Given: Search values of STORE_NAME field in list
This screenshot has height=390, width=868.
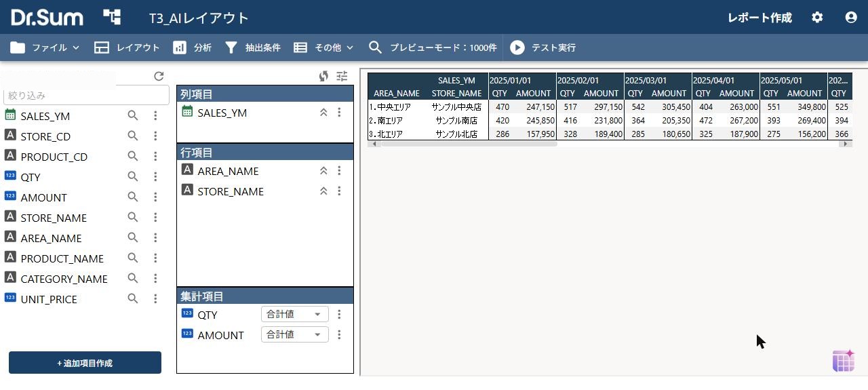Looking at the screenshot, I should pyautogui.click(x=133, y=218).
